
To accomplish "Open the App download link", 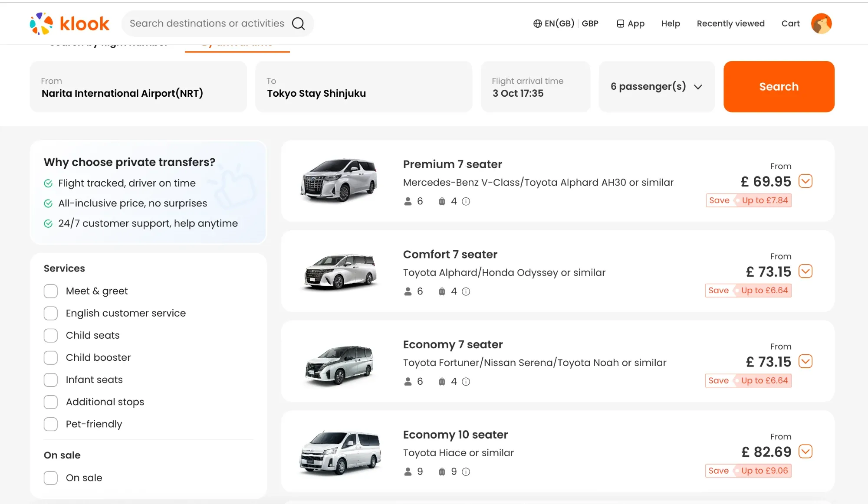I will [631, 23].
